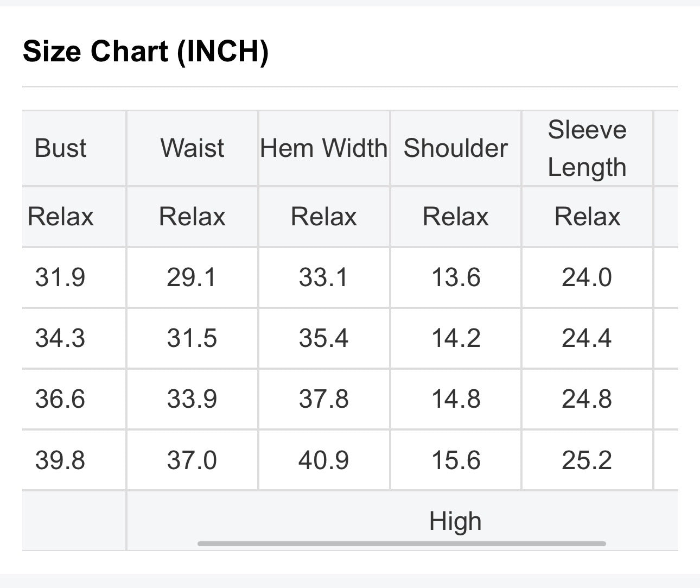
Task: Click the Size Chart (INCH) heading
Action: pos(145,52)
